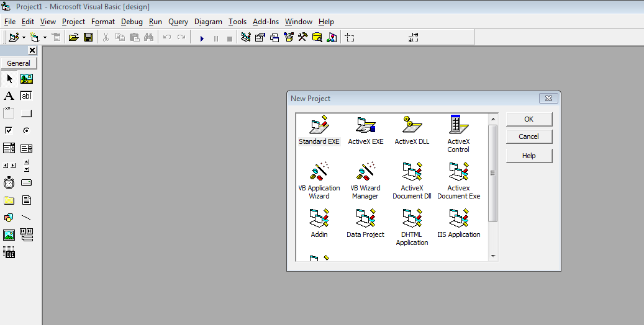Open the Properties Window toolbar icon
Screen dimensions: 644x325
pyautogui.click(x=260, y=38)
